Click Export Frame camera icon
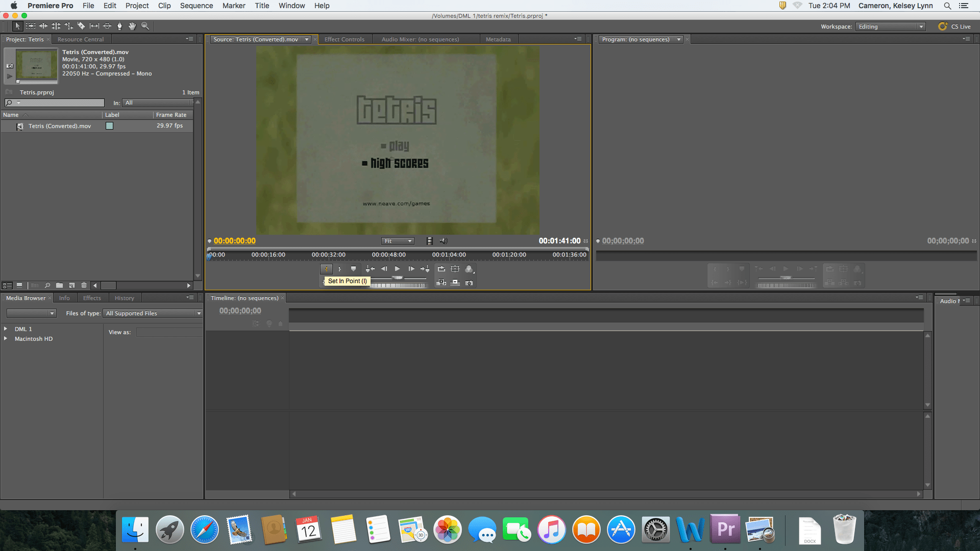The height and width of the screenshot is (551, 980). [469, 283]
